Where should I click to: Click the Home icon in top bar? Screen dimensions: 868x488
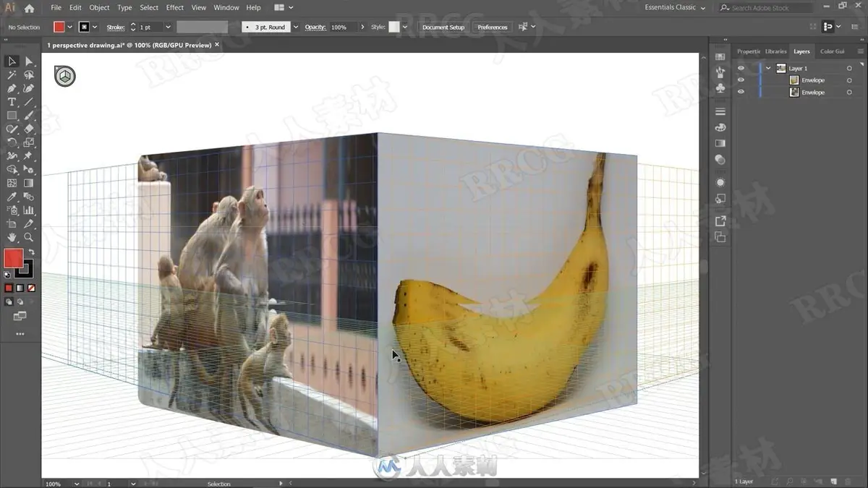point(29,8)
